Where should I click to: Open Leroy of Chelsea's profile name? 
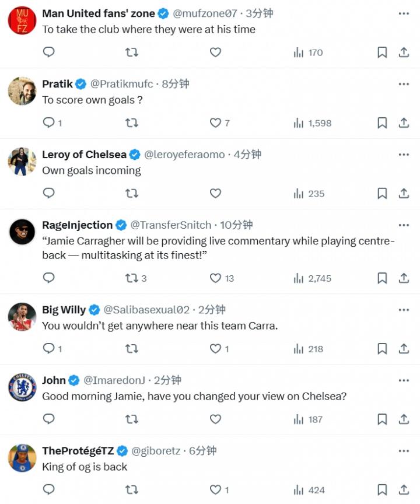(84, 155)
